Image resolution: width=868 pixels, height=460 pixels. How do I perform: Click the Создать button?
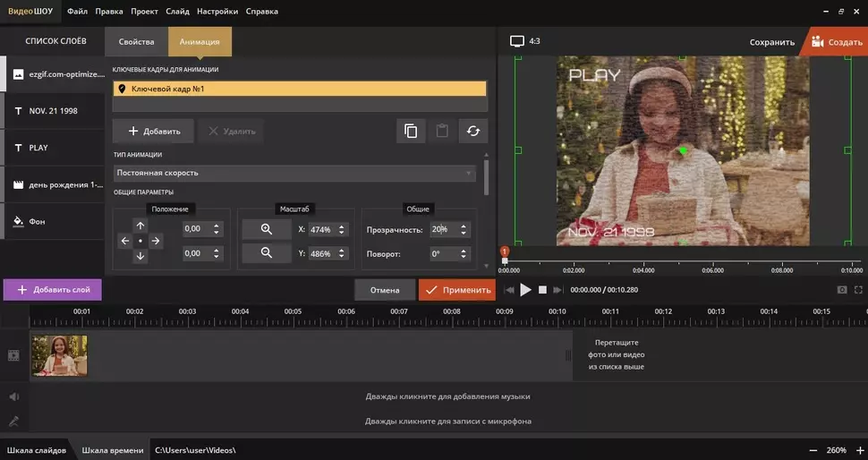point(836,42)
